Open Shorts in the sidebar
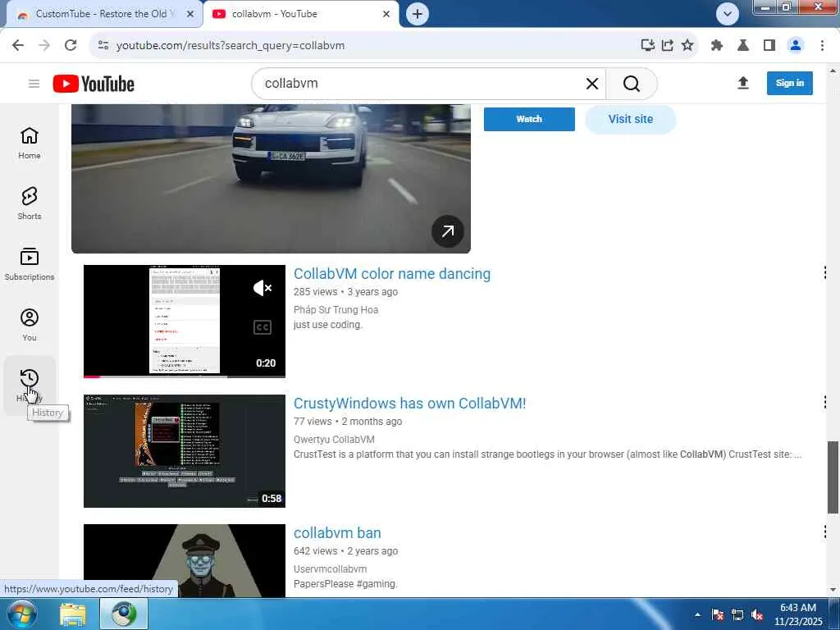The image size is (840, 630). pyautogui.click(x=30, y=203)
